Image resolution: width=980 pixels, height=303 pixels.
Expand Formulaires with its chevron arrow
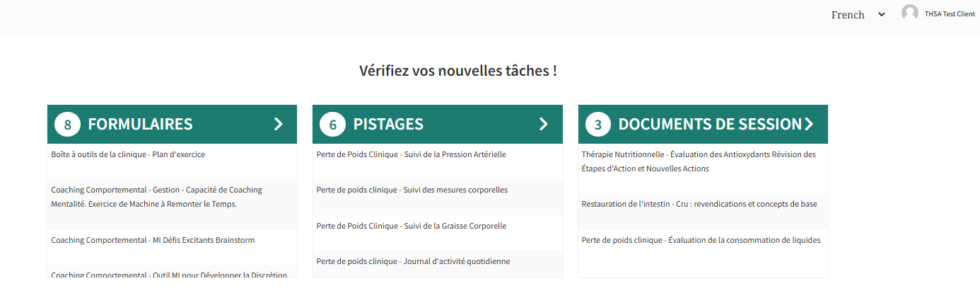pyautogui.click(x=279, y=125)
